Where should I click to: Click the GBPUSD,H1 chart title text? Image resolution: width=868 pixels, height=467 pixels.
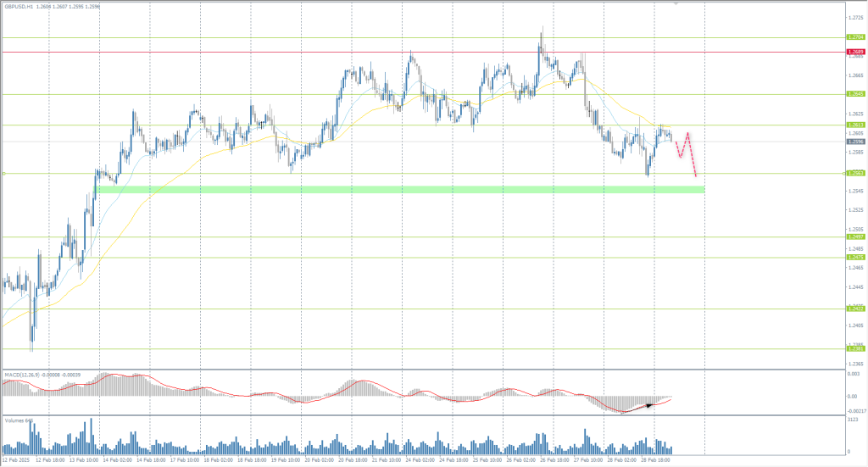point(19,5)
